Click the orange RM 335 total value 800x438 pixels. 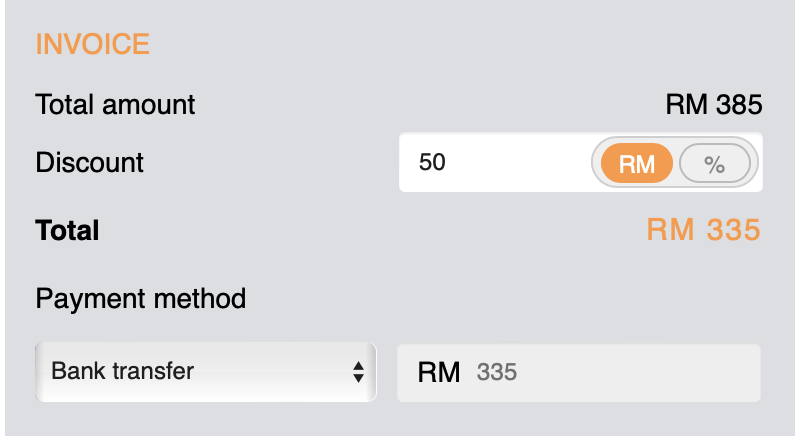(703, 230)
